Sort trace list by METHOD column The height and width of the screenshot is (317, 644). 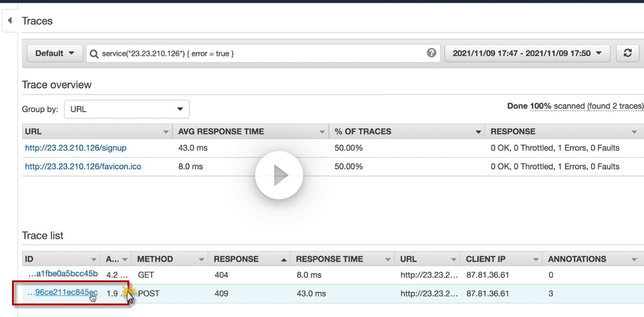(155, 259)
